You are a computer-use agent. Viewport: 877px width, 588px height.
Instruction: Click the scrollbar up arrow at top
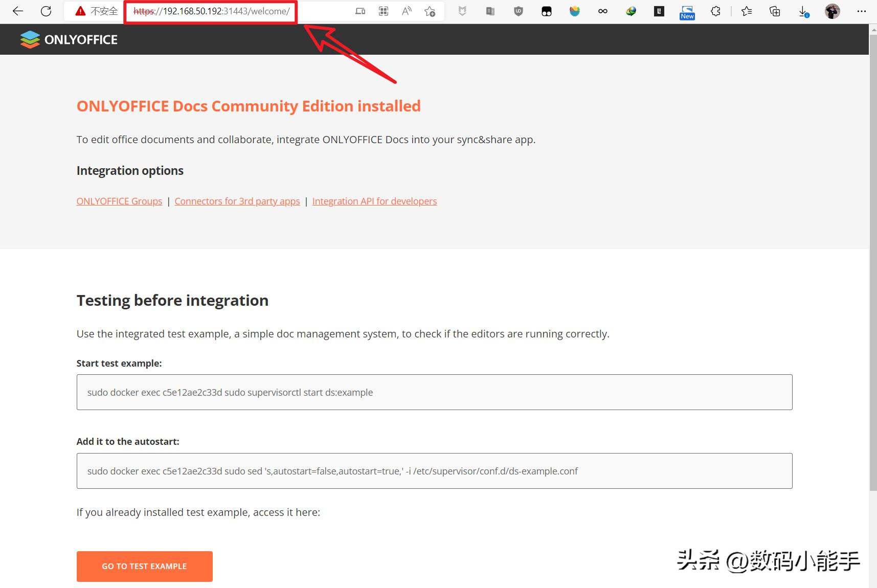coord(873,30)
